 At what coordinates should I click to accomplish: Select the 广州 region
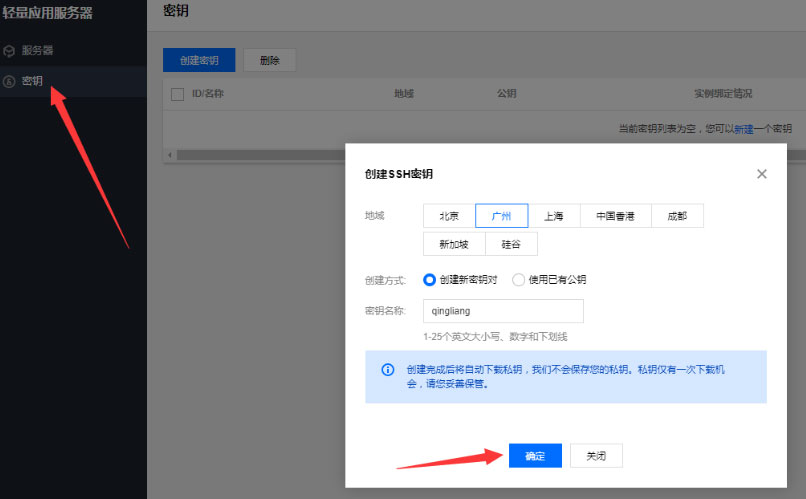coord(501,216)
